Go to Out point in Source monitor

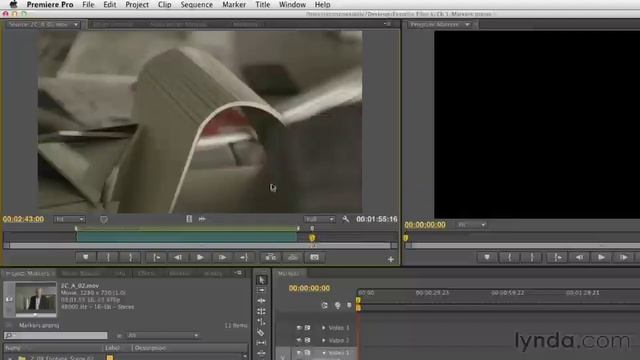tap(244, 258)
